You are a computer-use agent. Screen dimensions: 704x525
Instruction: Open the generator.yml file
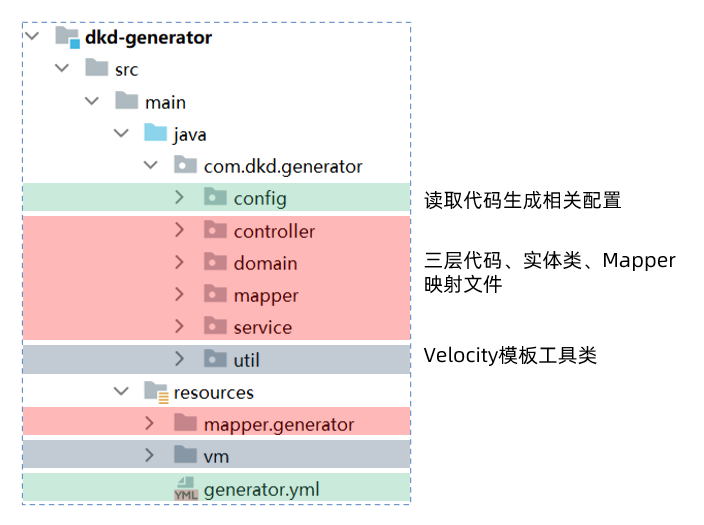pos(261,489)
